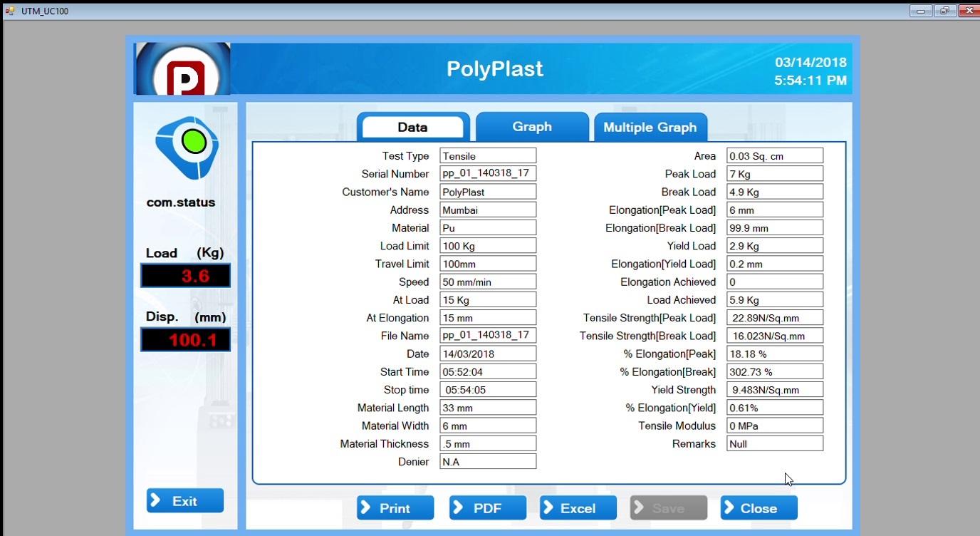Restore down the application window
The image size is (980, 536).
[944, 11]
